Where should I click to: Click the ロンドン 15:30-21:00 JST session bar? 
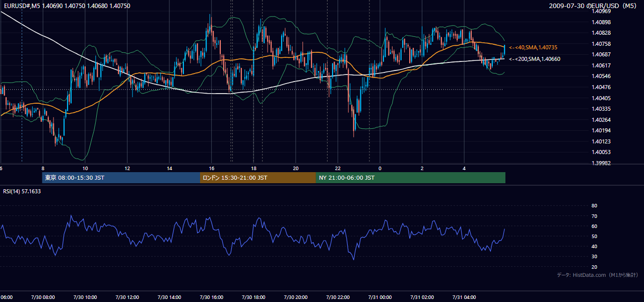pyautogui.click(x=258, y=178)
